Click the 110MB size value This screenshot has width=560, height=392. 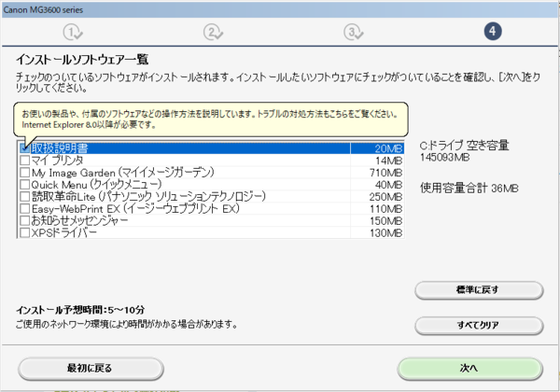(386, 209)
